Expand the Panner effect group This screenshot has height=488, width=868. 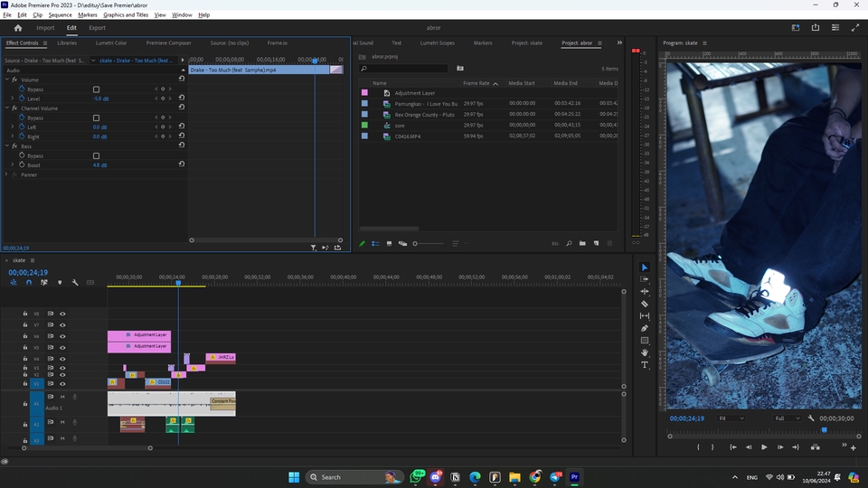coord(6,174)
